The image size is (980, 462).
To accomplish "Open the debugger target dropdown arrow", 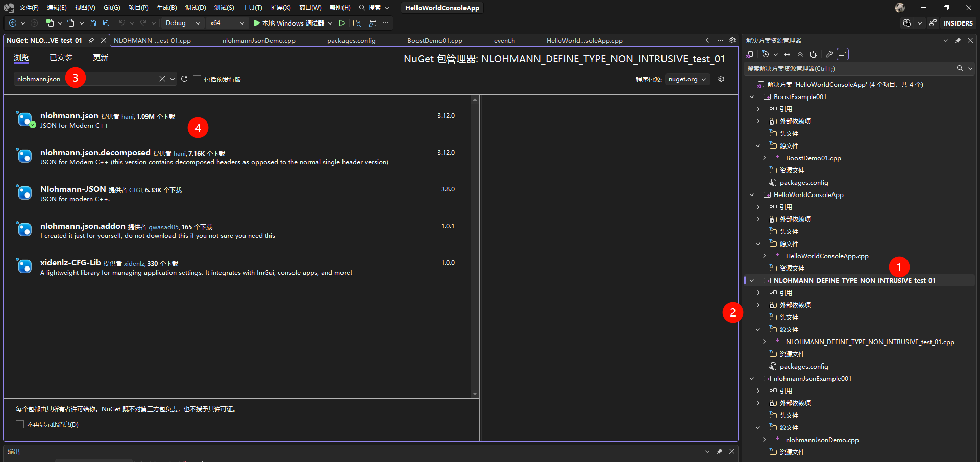I will [x=330, y=23].
